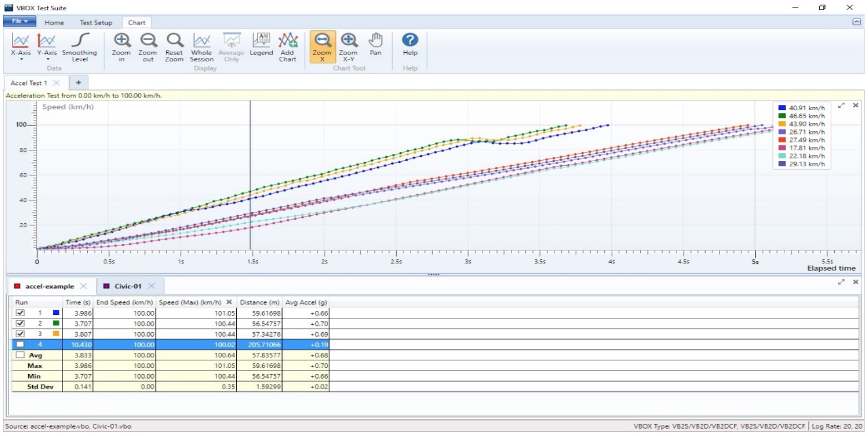The image size is (868, 436).
Task: Click the Source file status bar text
Action: (69, 426)
